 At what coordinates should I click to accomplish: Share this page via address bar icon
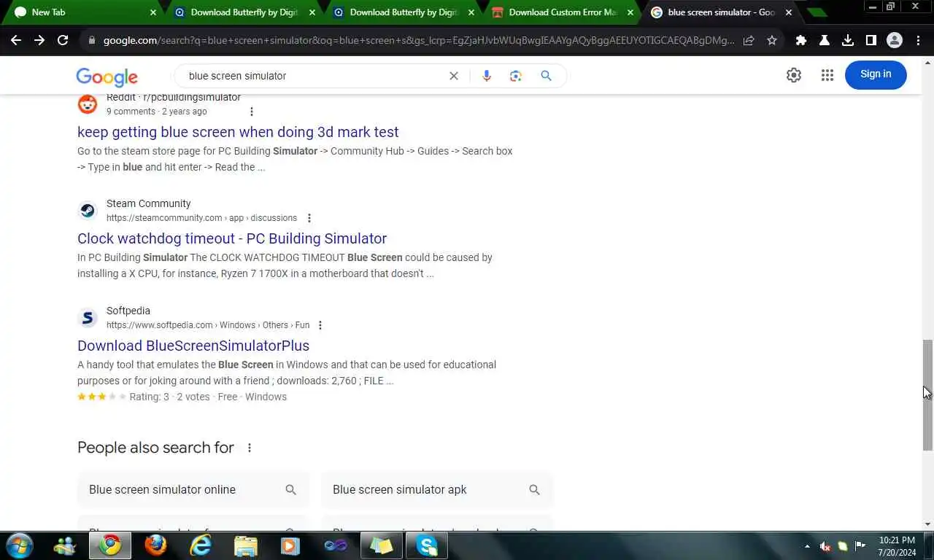pyautogui.click(x=749, y=41)
